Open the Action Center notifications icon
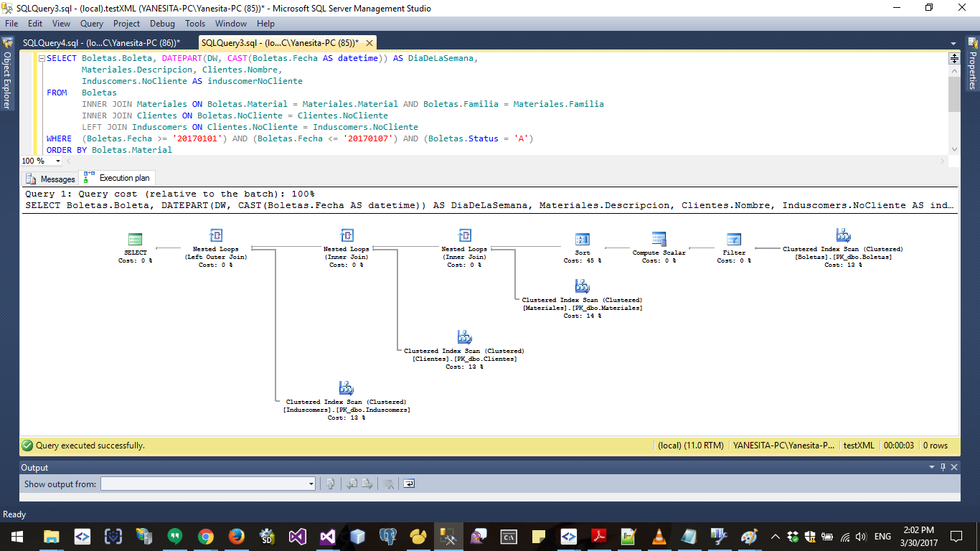Screen dimensions: 980x551 tap(956, 537)
